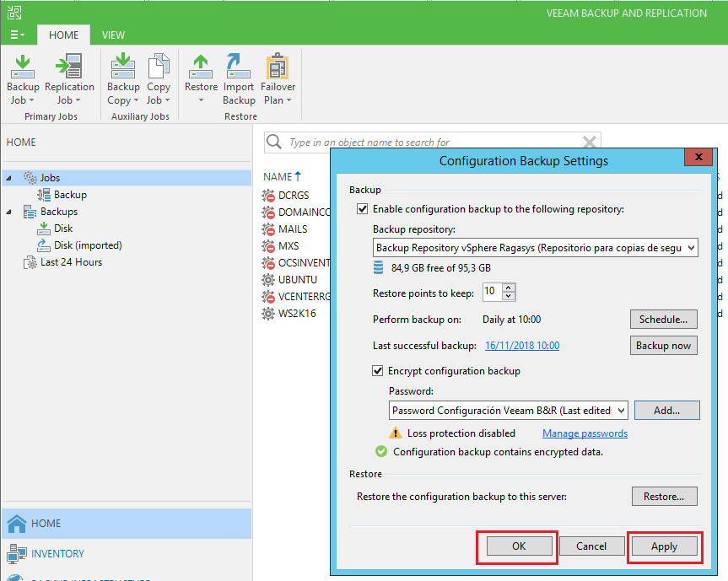Select the Backup Job icon
Viewport: 728px width, 581px height.
[22, 76]
